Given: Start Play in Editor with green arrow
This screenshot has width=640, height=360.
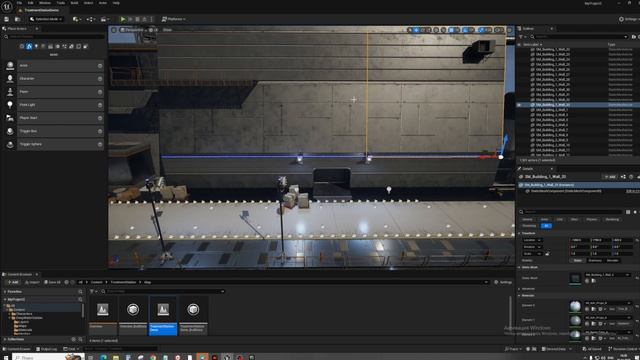Looking at the screenshot, I should [122, 19].
